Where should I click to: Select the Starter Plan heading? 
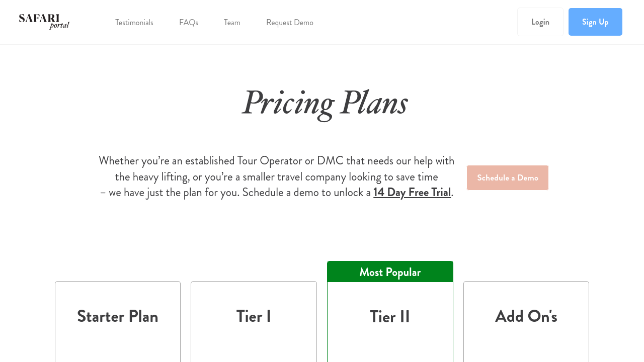point(118,316)
